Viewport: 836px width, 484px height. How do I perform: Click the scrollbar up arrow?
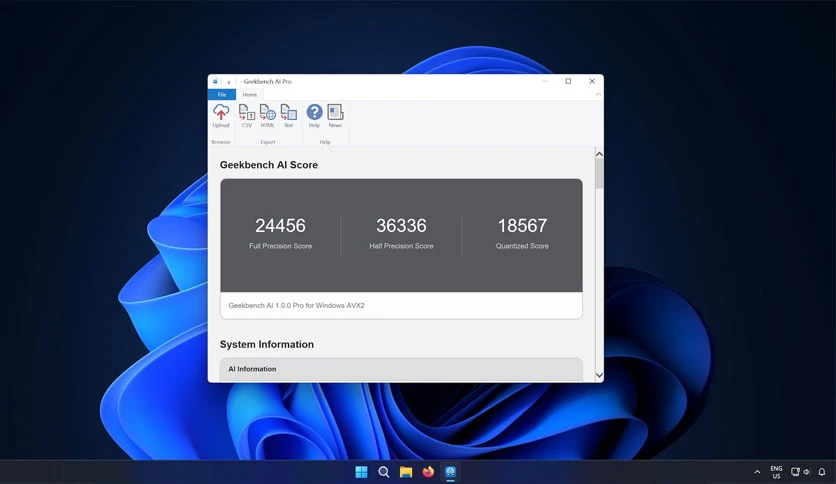[599, 154]
